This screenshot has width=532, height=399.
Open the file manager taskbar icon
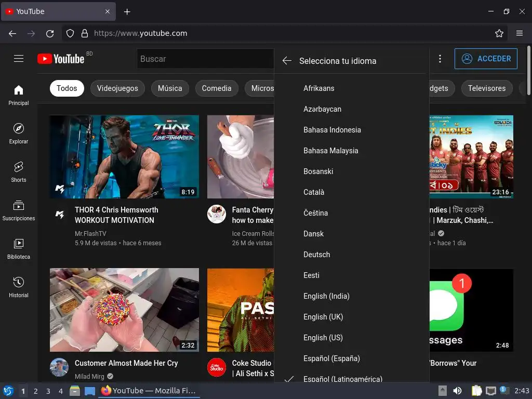point(75,391)
